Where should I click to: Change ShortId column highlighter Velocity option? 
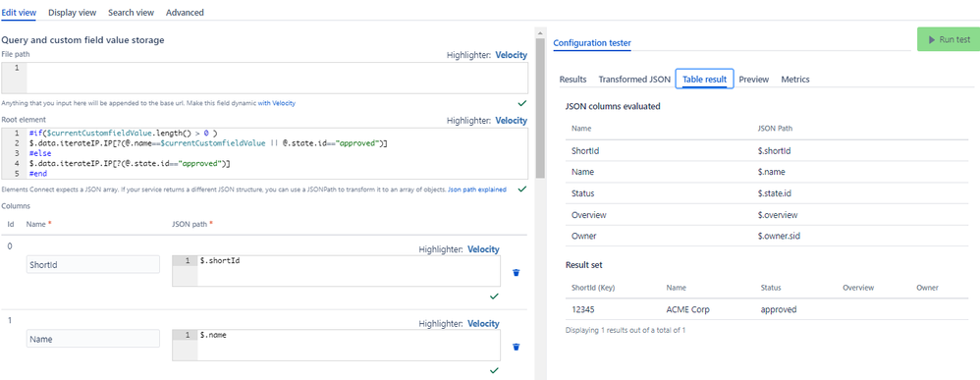(484, 249)
